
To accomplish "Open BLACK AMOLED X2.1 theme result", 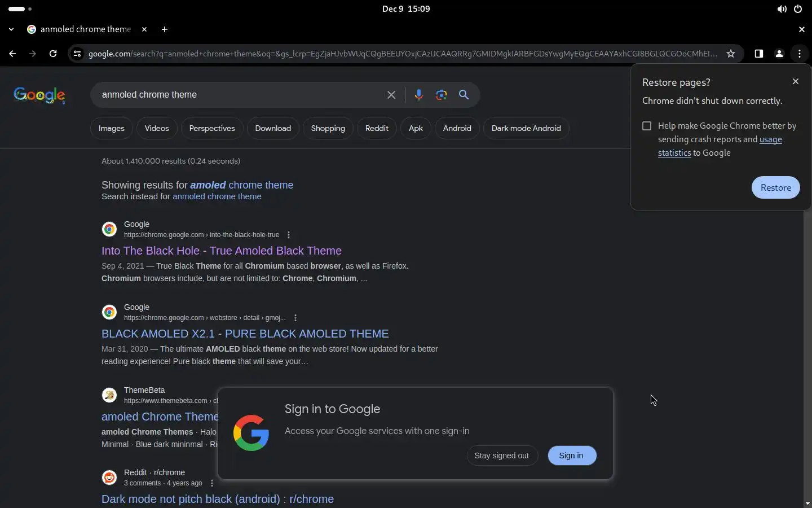I will point(245,334).
